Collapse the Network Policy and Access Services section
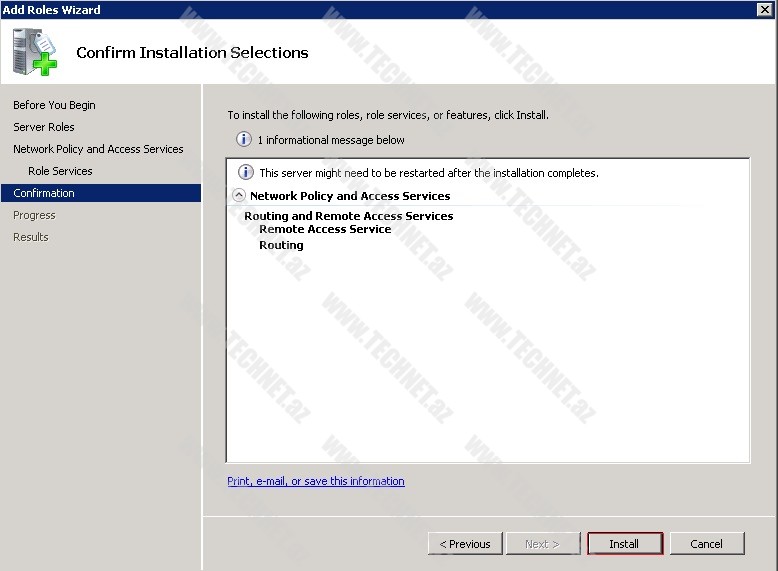The width and height of the screenshot is (778, 571). (239, 196)
